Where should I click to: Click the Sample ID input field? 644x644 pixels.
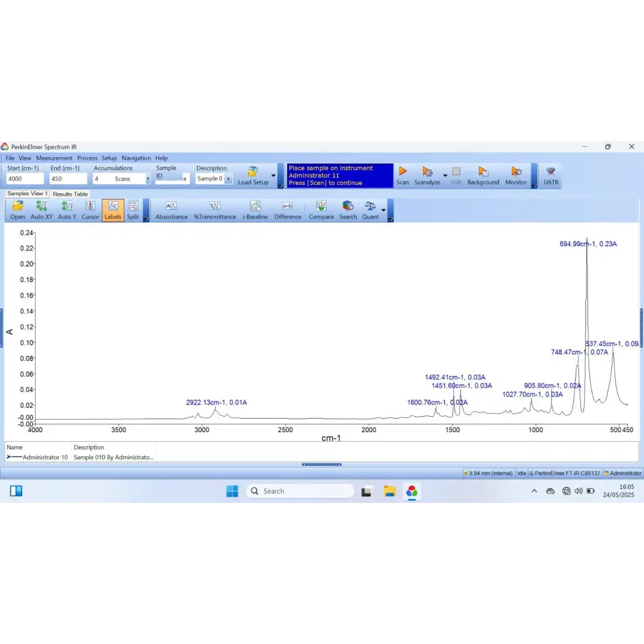click(172, 179)
